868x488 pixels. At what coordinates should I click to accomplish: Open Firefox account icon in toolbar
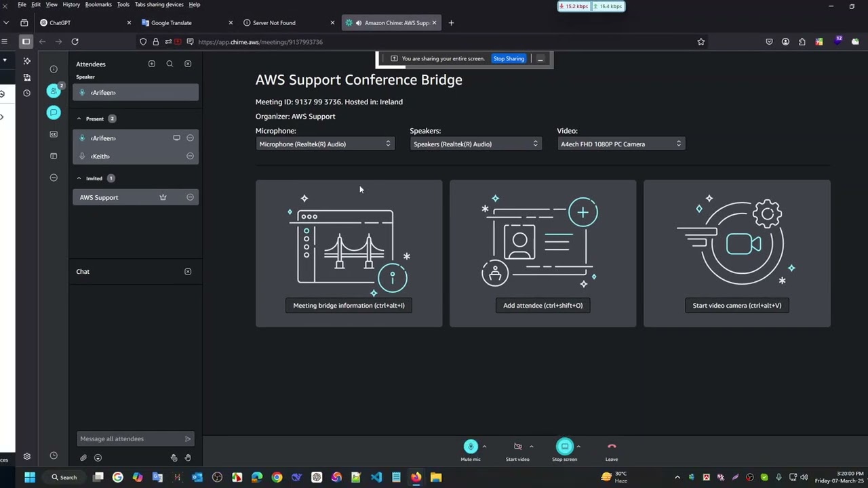click(x=785, y=42)
